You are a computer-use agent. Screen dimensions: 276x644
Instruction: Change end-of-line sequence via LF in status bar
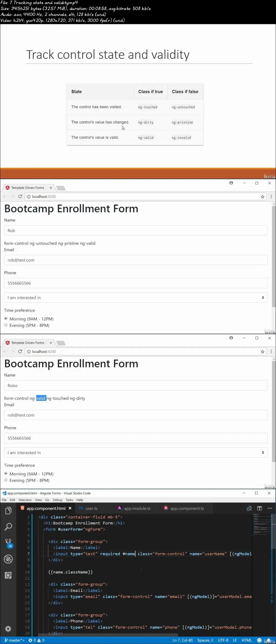tap(235, 640)
